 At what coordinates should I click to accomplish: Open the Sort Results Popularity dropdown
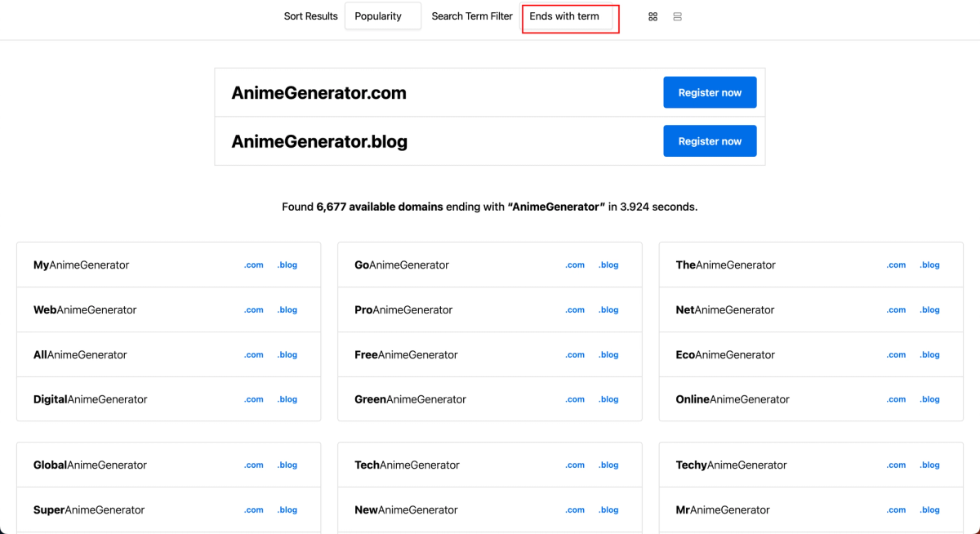383,16
